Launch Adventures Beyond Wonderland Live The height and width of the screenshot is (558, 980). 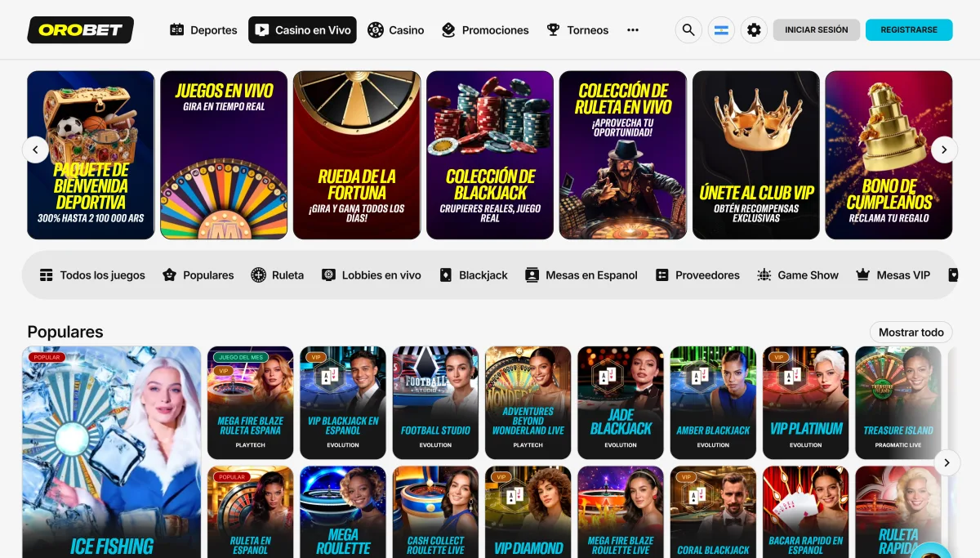(528, 402)
